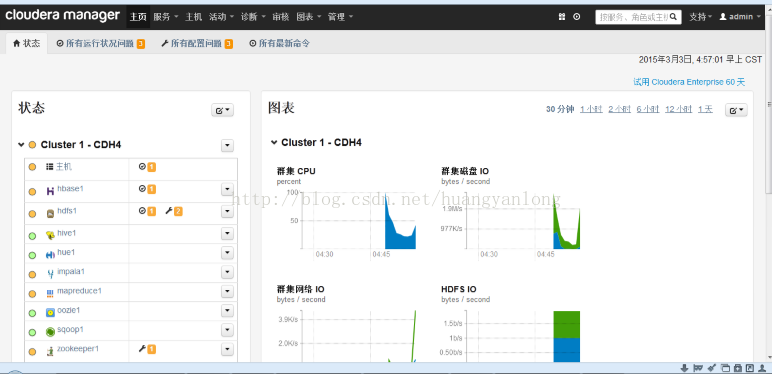This screenshot has height=376, width=772.
Task: Click the wrench icon in bottom bar
Action: 711,368
